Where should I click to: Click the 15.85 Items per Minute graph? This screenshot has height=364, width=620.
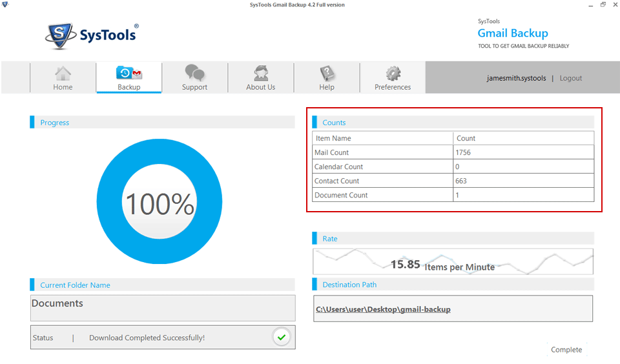453,261
